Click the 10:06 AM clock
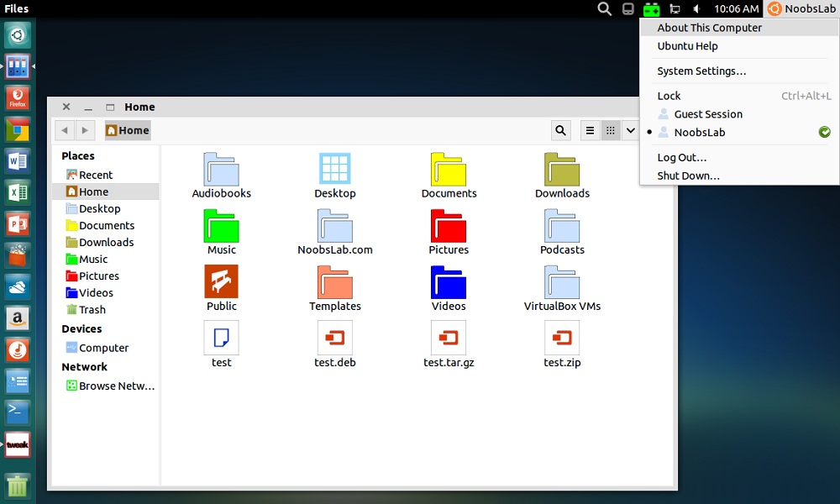 click(x=736, y=9)
